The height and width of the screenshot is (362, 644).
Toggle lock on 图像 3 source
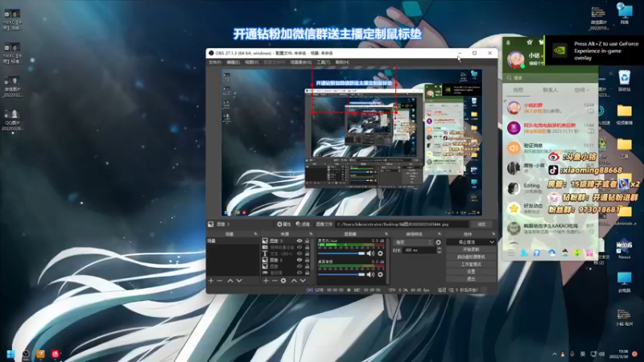pyautogui.click(x=308, y=241)
